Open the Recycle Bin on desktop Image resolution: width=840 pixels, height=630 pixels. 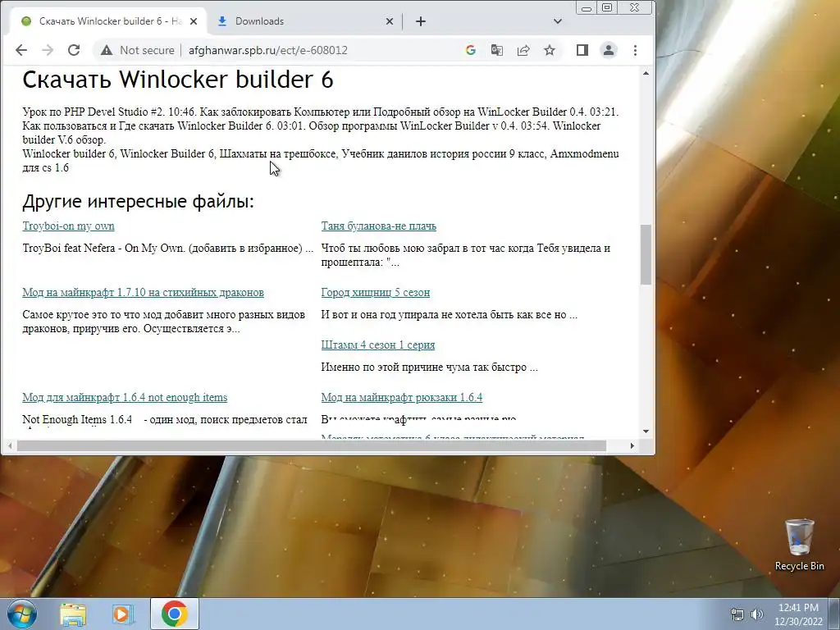(x=799, y=545)
